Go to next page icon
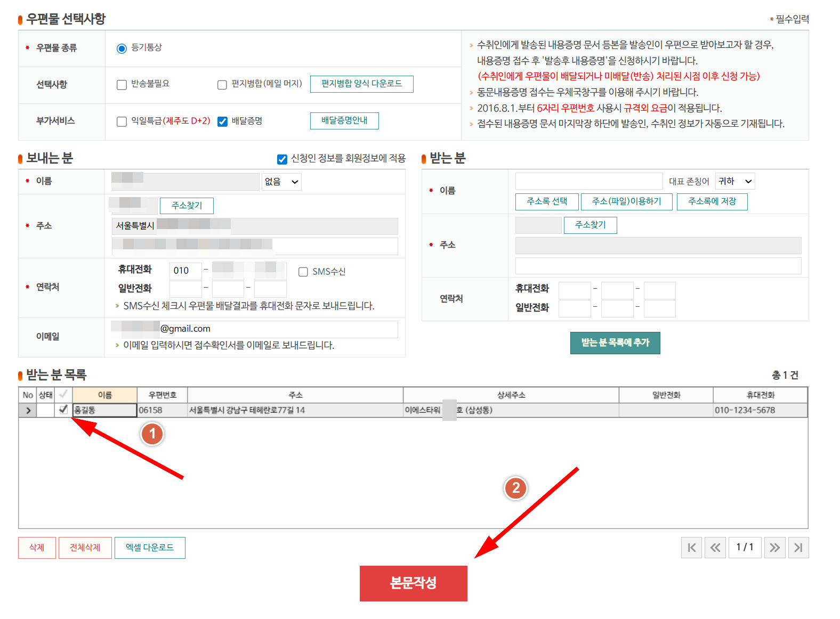 [775, 548]
